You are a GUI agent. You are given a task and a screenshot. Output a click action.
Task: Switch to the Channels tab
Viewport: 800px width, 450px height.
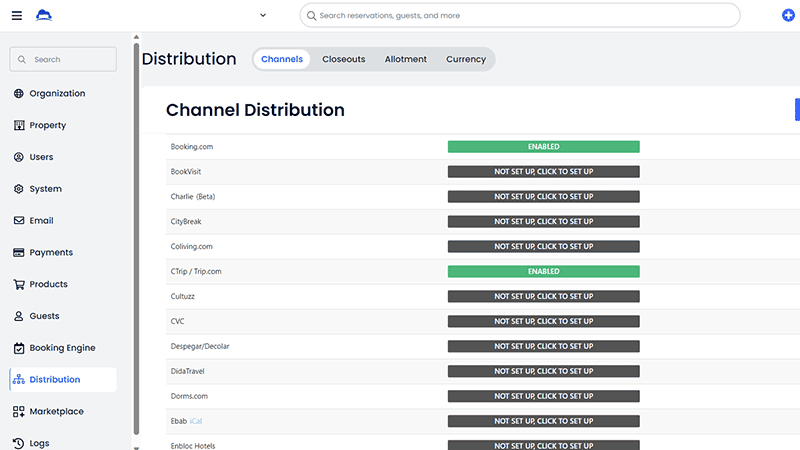point(282,59)
